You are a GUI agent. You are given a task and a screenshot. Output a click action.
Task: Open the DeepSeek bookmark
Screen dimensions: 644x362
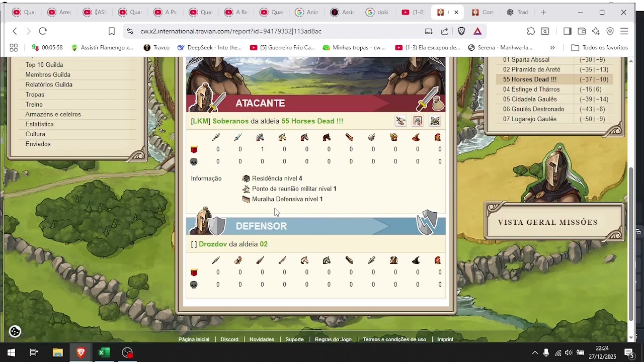click(209, 48)
